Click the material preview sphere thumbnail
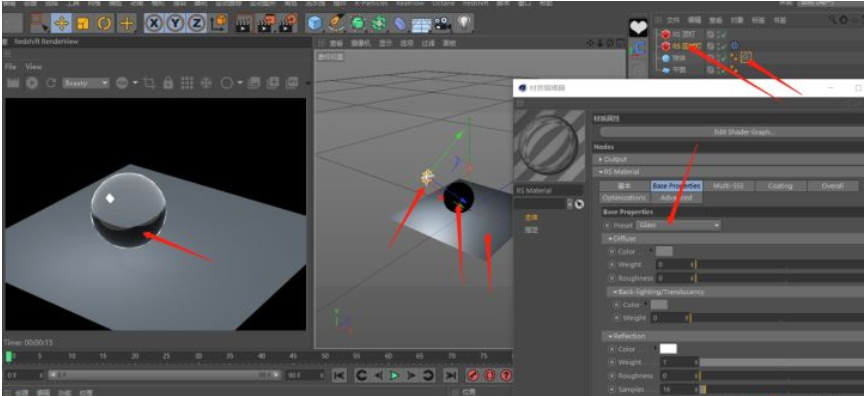 549,146
